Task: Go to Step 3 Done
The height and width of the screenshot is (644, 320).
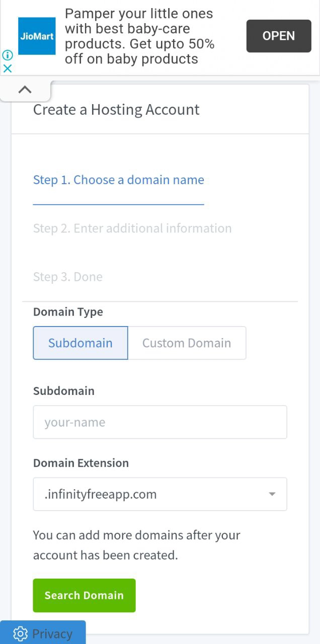Action: [68, 277]
